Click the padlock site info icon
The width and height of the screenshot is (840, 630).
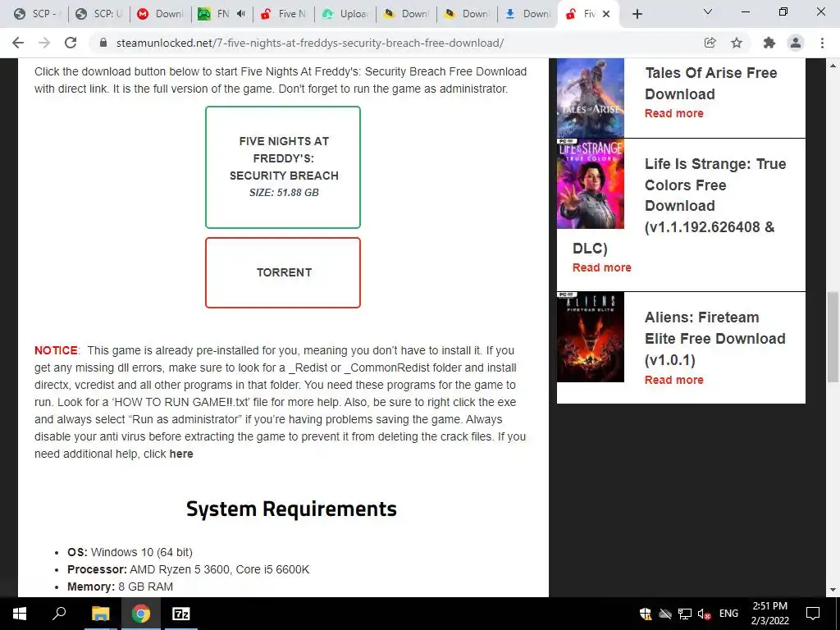click(103, 43)
